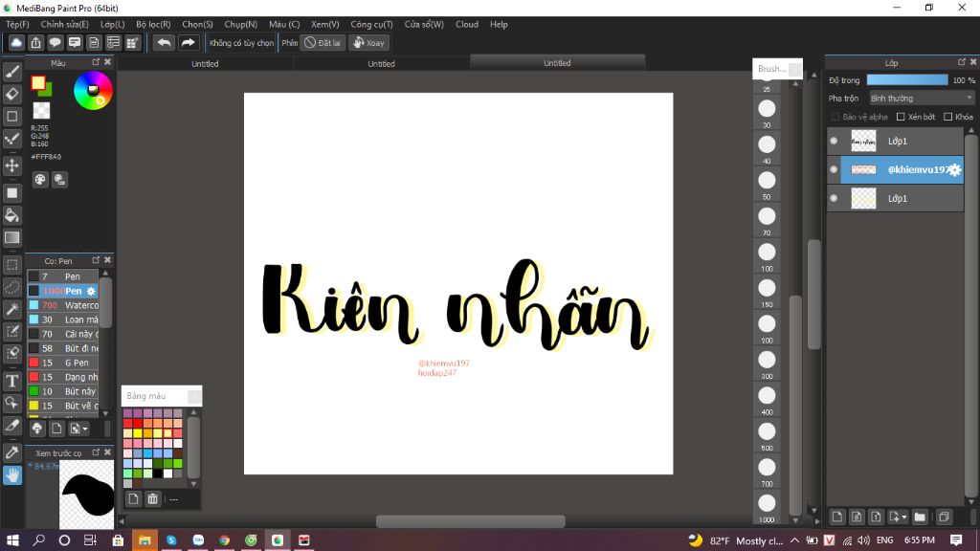Viewport: 980px width, 551px height.
Task: Hide the Lớp1 layer above @khiemvu197
Action: 834,141
